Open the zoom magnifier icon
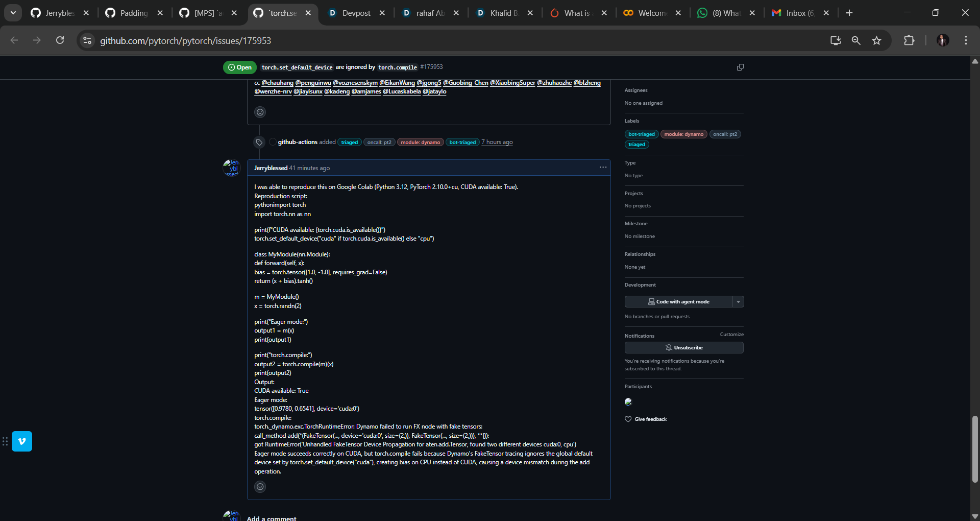Screen dimensions: 980x521 coord(856,40)
